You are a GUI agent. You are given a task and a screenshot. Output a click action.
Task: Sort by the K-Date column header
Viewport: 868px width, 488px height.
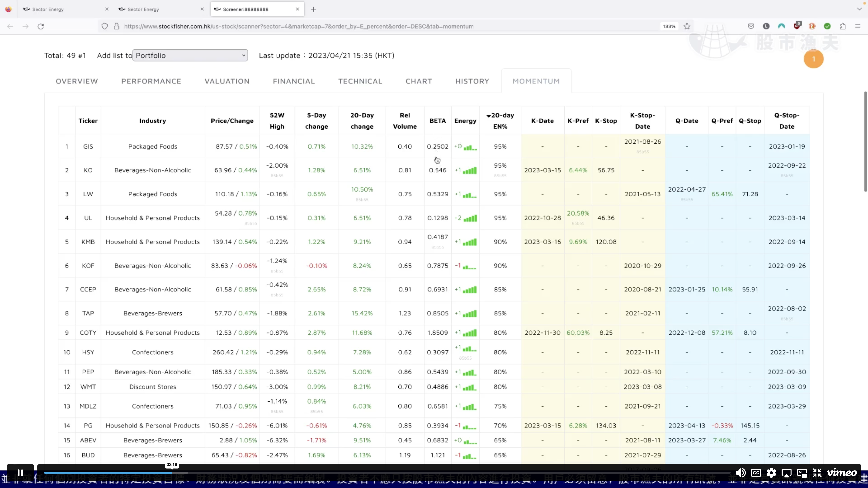coord(542,121)
